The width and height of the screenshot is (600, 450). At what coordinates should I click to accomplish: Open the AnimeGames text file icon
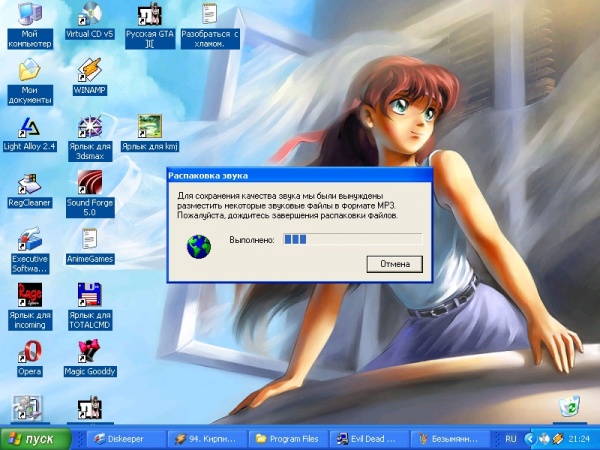tap(90, 246)
